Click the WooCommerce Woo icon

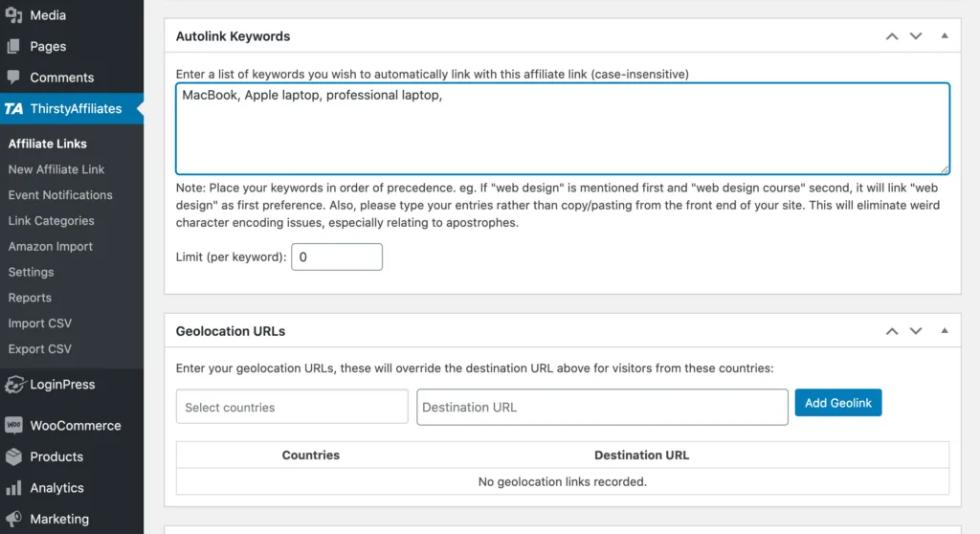pos(13,425)
